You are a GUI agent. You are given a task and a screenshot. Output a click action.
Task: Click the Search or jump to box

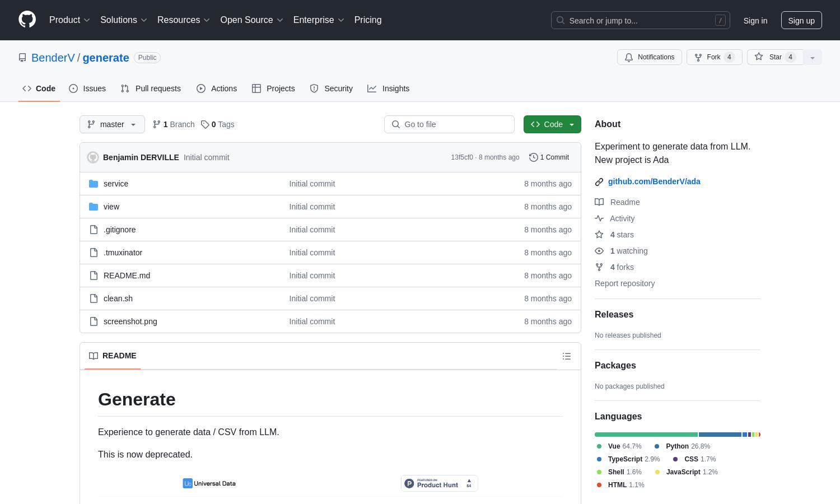tap(641, 20)
